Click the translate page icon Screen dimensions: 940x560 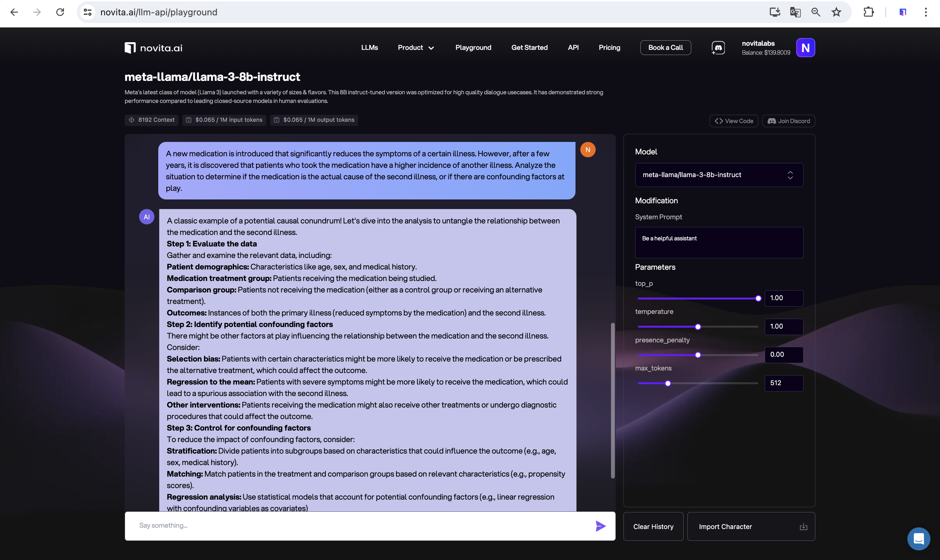(795, 12)
